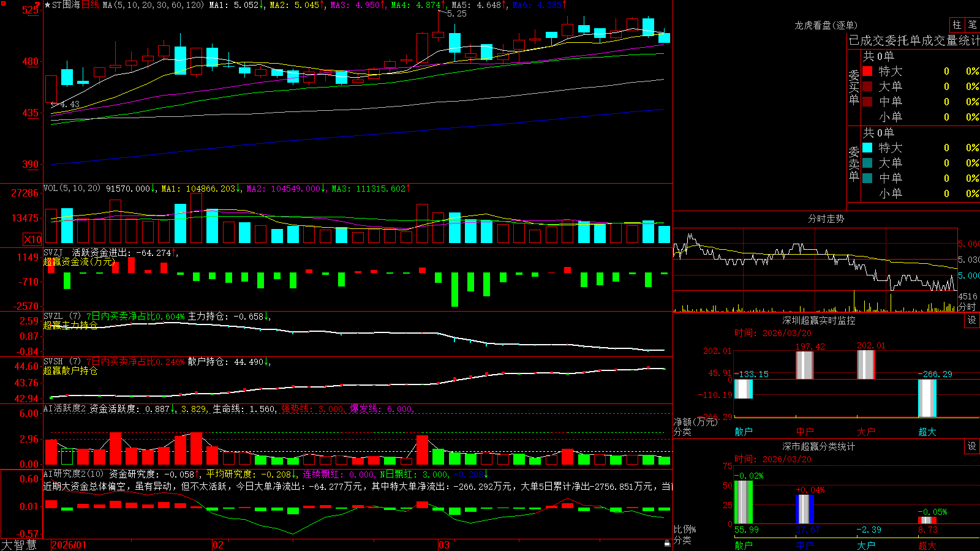
Task: Click the 03 month timeline marker
Action: coord(443,545)
